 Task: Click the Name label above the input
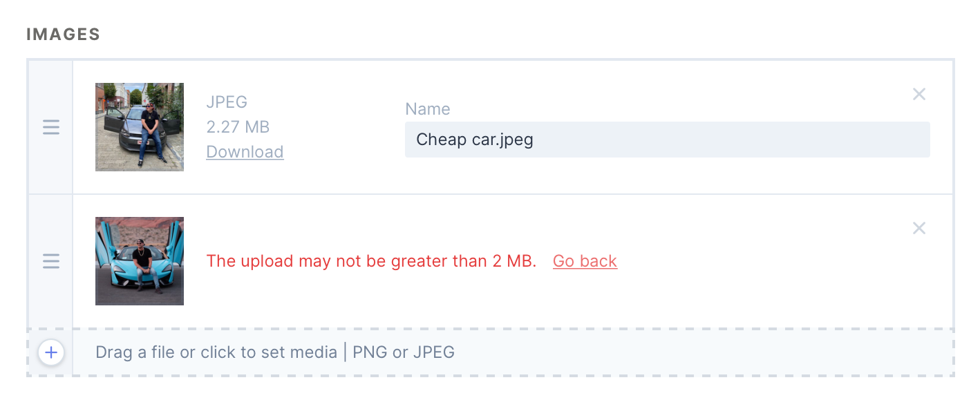(x=427, y=109)
